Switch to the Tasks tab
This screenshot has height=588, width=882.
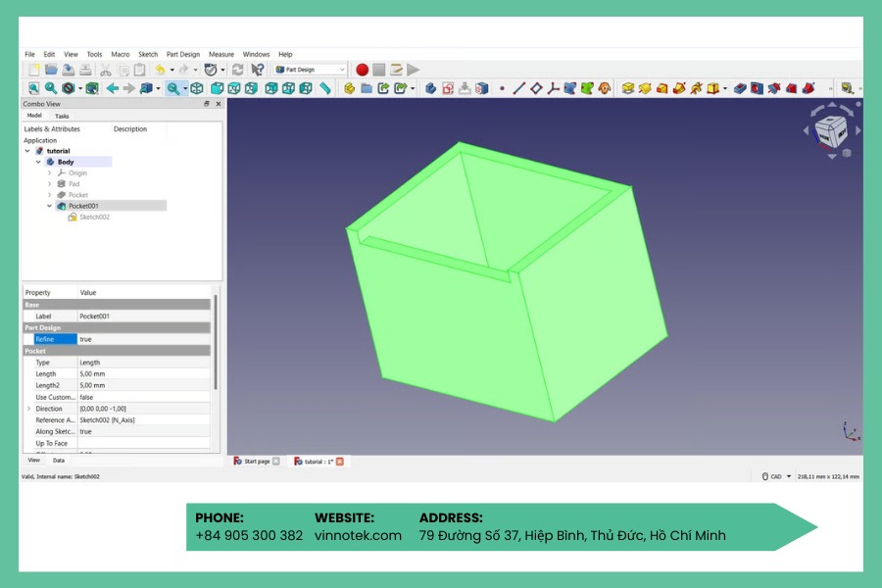62,116
